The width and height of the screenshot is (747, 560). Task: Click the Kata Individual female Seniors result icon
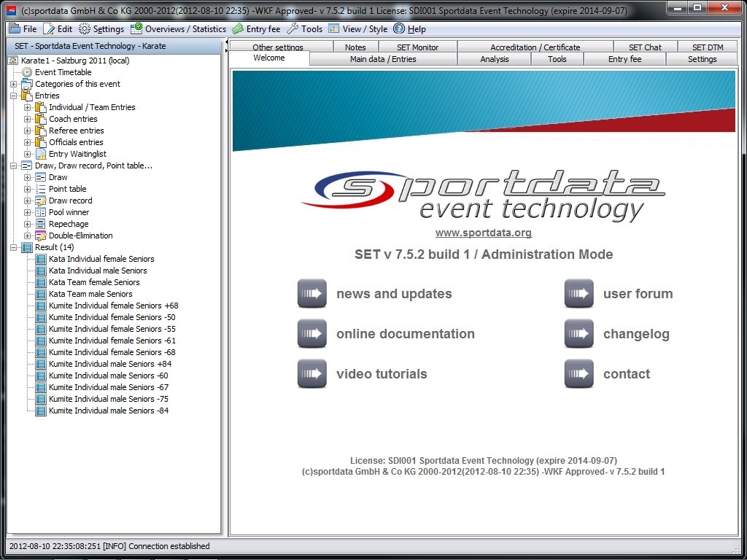(x=41, y=259)
